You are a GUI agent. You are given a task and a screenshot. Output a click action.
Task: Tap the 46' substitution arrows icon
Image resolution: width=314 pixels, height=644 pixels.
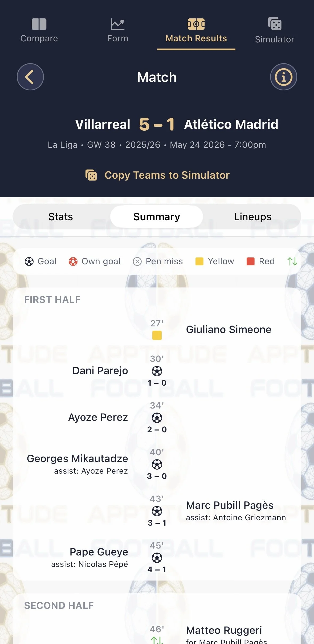(157, 640)
